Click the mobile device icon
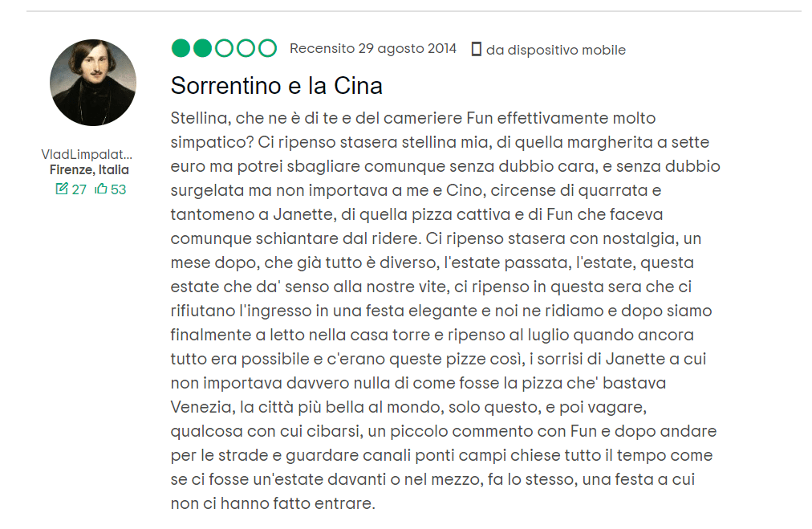This screenshot has height=529, width=812. point(476,49)
